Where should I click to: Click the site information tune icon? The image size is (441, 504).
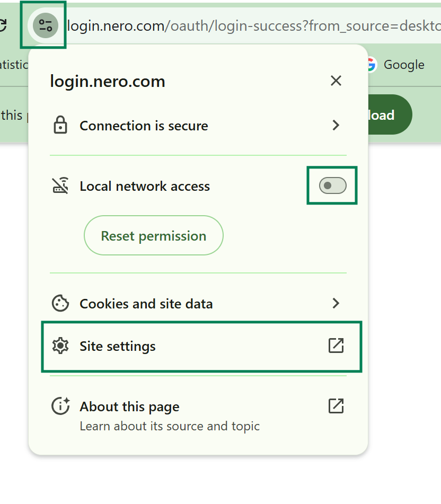tap(46, 25)
